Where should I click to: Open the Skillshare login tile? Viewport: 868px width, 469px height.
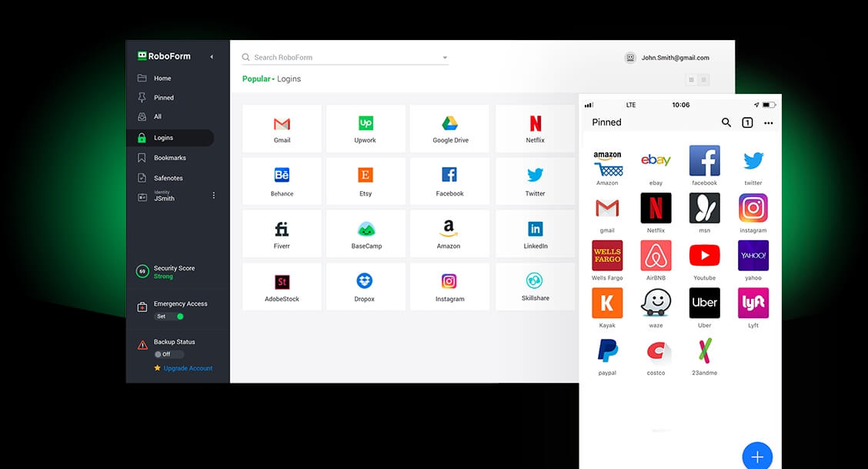tap(536, 286)
